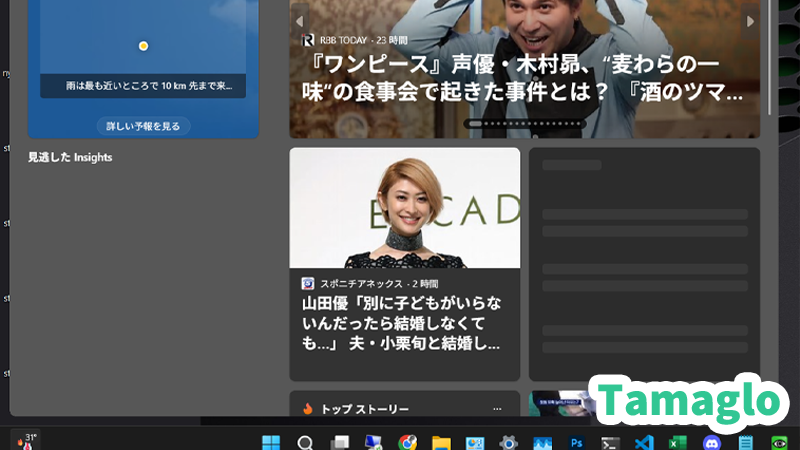Click the トップ ストーリー section title
Screen dimensions: 800x450
(365, 409)
